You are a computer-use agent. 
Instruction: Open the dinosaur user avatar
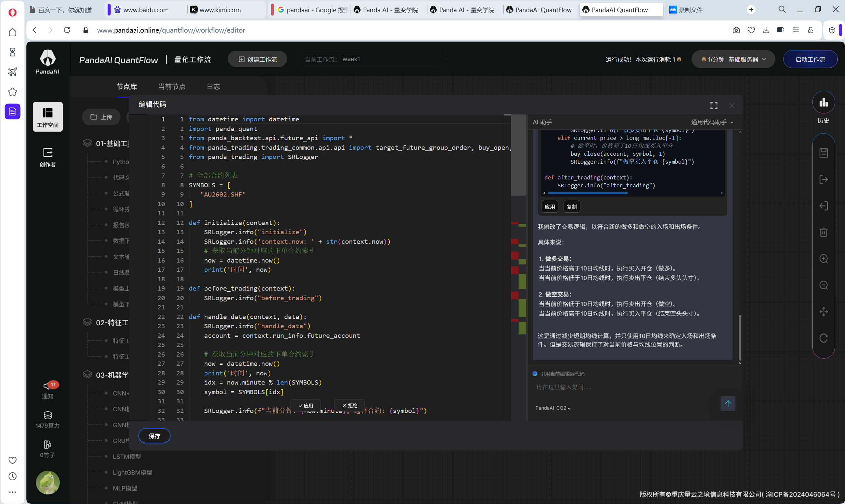(x=48, y=482)
